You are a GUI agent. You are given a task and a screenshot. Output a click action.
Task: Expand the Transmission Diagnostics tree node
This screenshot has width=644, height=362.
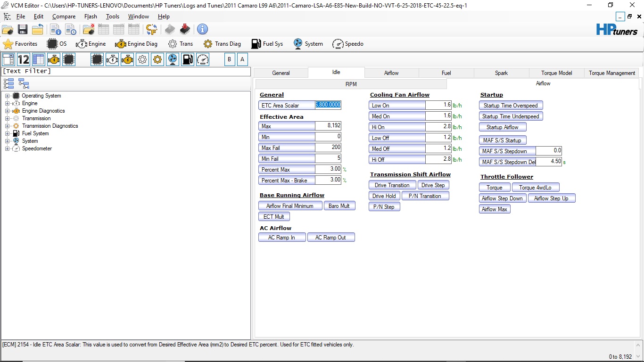pyautogui.click(x=8, y=126)
